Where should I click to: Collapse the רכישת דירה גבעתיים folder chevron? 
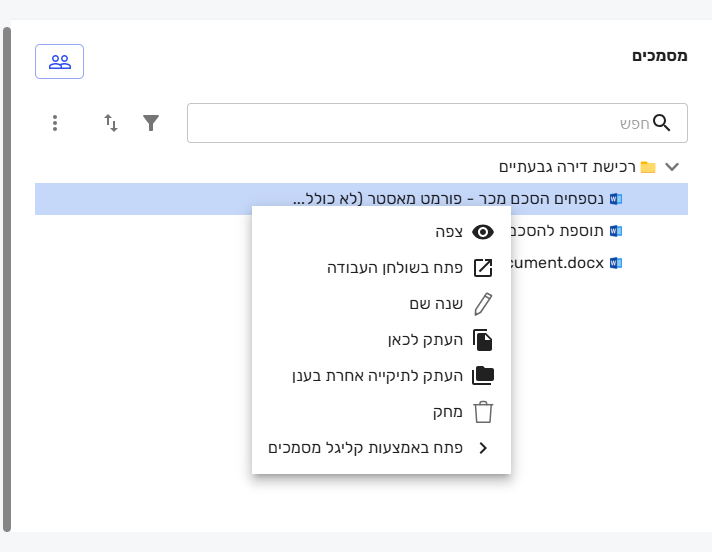click(672, 167)
